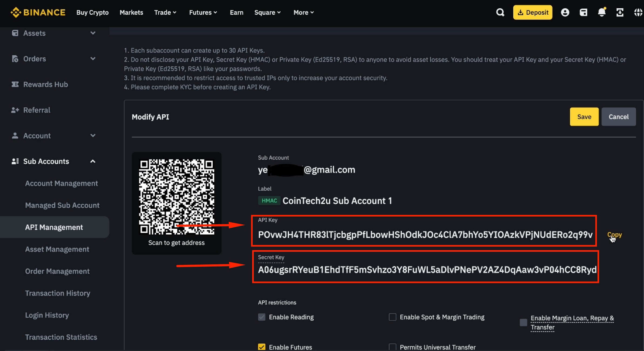Screen dimensions: 644x351
Task: Click the Rewards Hub sidebar icon
Action: tap(15, 84)
